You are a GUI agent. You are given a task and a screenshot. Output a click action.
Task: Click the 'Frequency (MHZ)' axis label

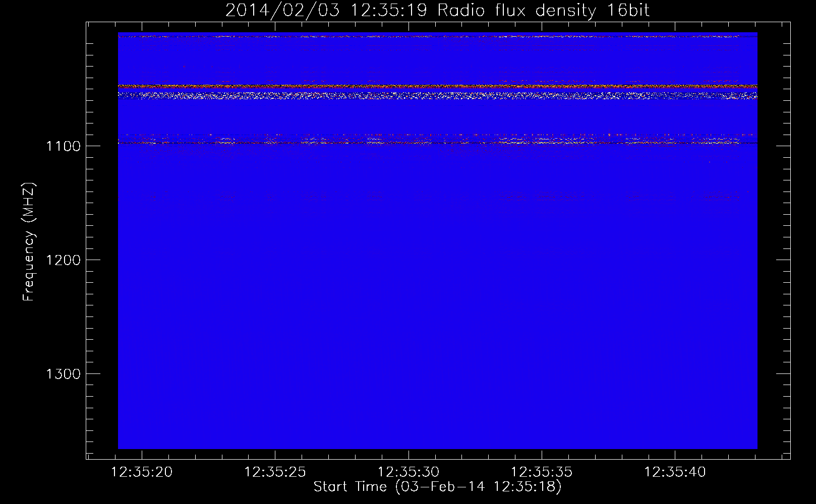29,242
